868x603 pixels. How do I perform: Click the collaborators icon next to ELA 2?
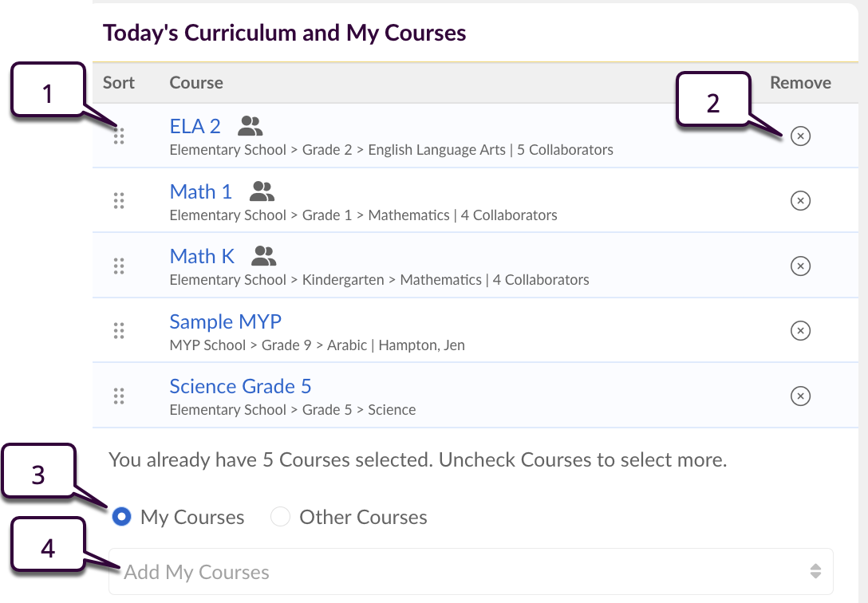[x=251, y=125]
